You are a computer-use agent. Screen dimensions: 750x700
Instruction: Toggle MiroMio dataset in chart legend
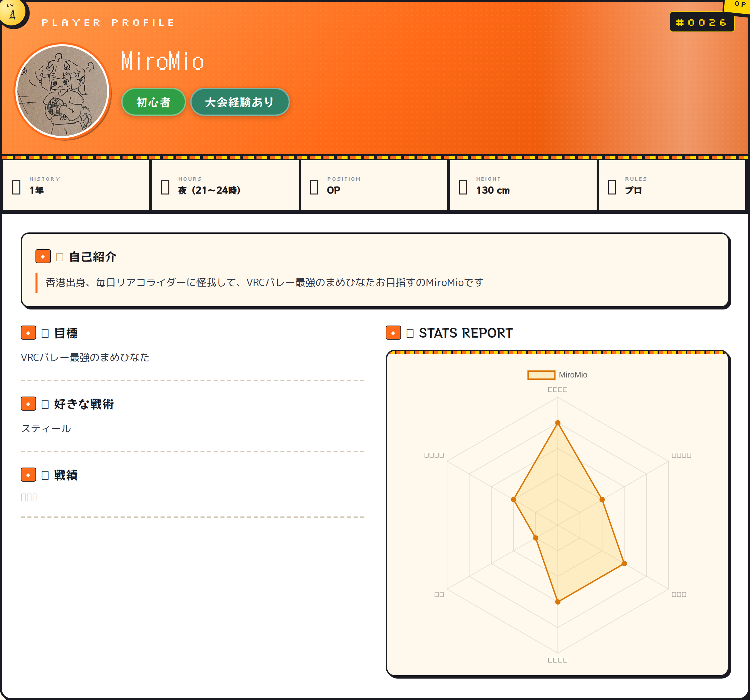[573, 375]
